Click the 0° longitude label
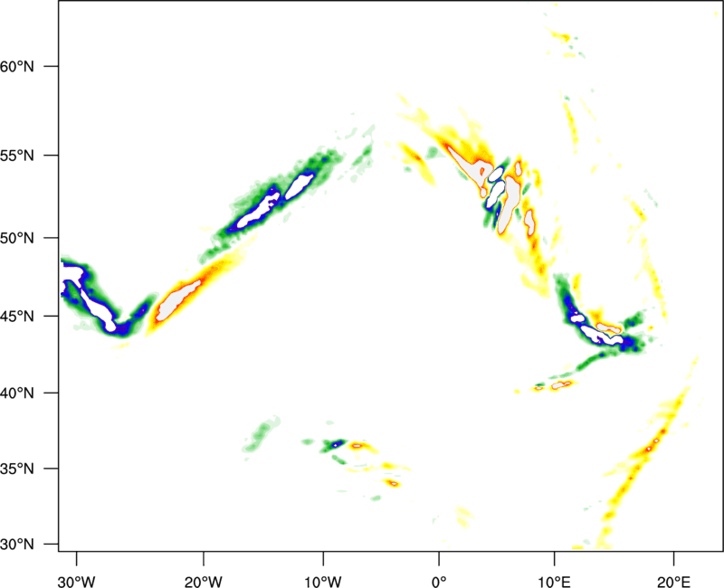 point(439,582)
